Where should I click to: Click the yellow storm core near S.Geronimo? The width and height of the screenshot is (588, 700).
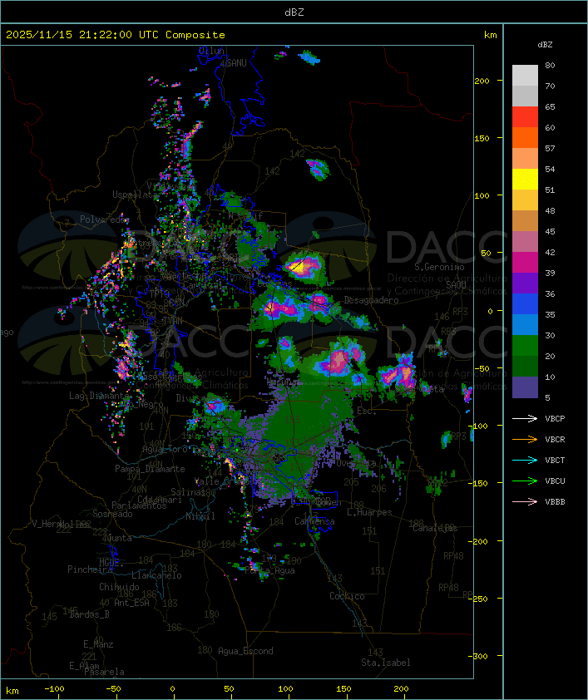(298, 268)
